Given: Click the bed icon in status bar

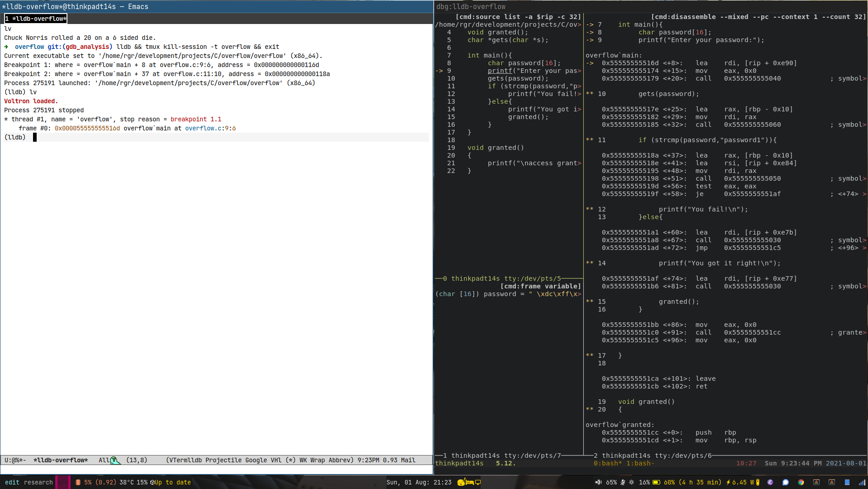Looking at the screenshot, I should [470, 482].
